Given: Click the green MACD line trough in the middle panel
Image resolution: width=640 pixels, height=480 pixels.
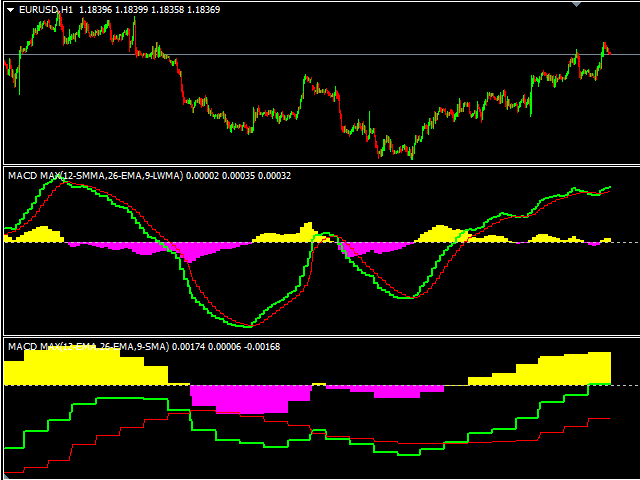Looking at the screenshot, I should click(246, 326).
